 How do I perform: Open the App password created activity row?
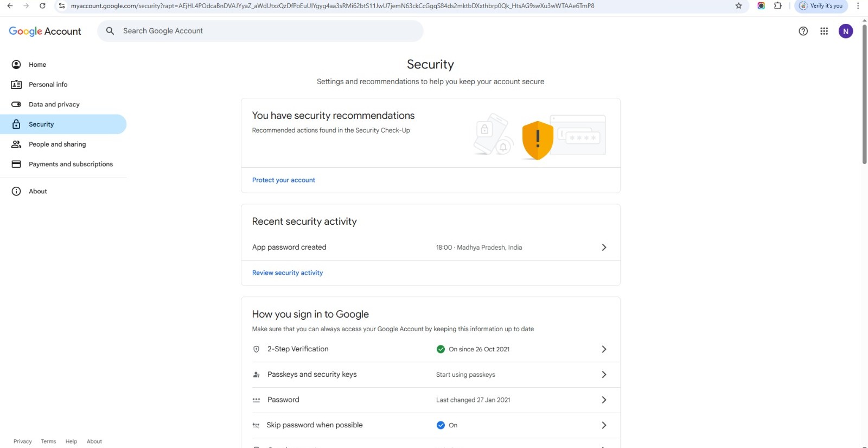[430, 248]
